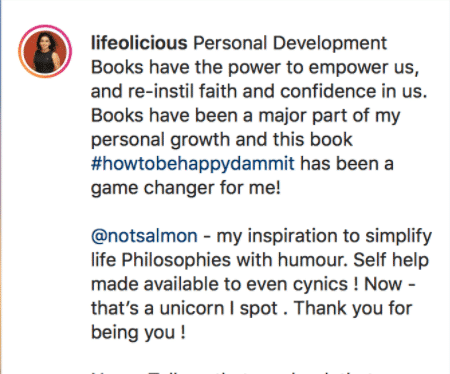Image resolution: width=450 pixels, height=374 pixels.
Task: Click 'my inspiration to simplify' text
Action: coord(324,236)
